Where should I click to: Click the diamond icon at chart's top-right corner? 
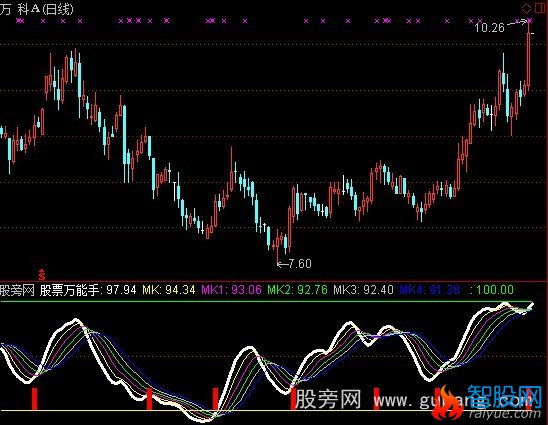pyautogui.click(x=526, y=8)
